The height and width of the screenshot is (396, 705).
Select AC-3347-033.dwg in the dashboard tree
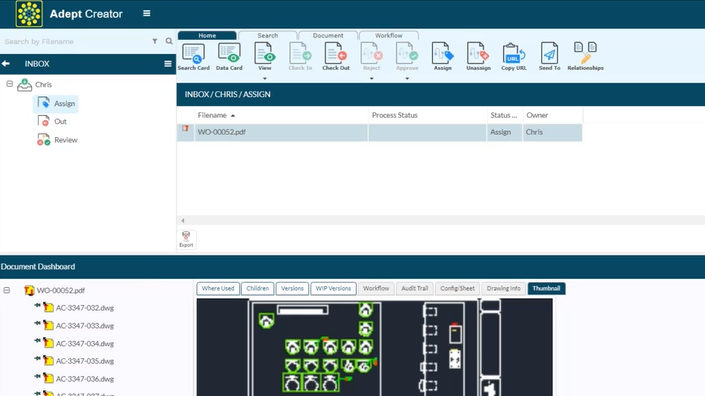85,326
